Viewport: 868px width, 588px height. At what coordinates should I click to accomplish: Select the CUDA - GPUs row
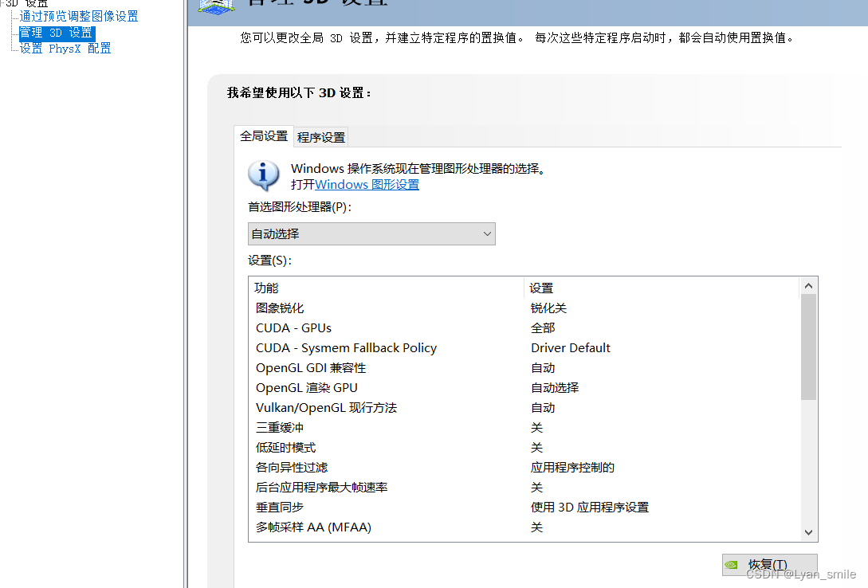click(x=524, y=328)
